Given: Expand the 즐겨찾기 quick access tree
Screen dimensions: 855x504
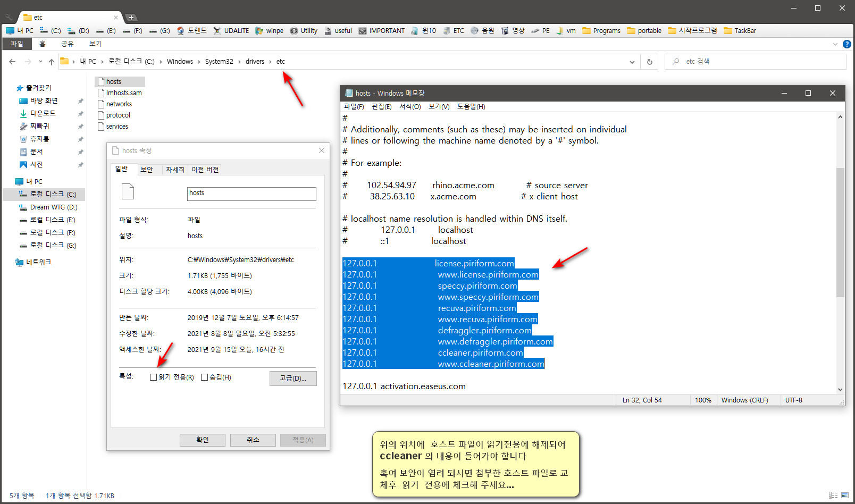Looking at the screenshot, I should click(33, 88).
